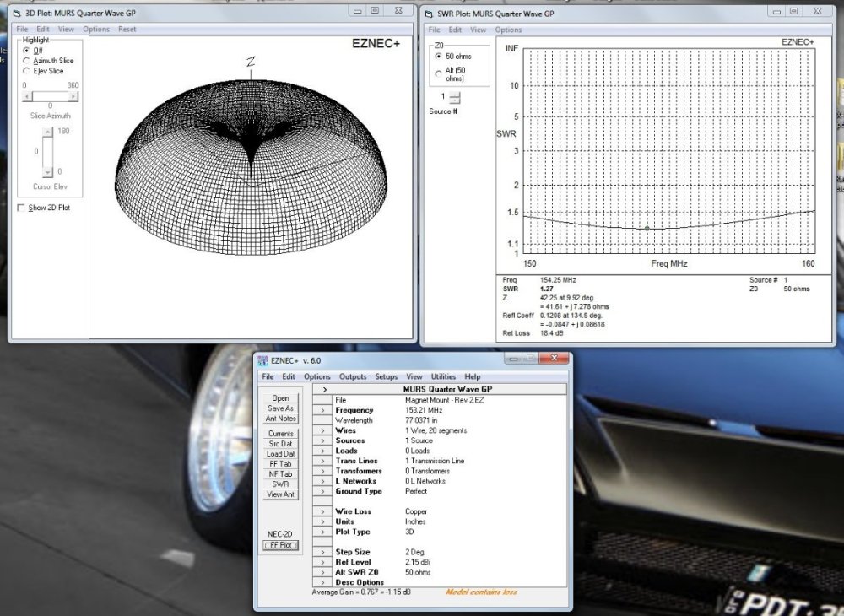
Task: Open the Ground Type row selector arrow
Action: pyautogui.click(x=323, y=491)
